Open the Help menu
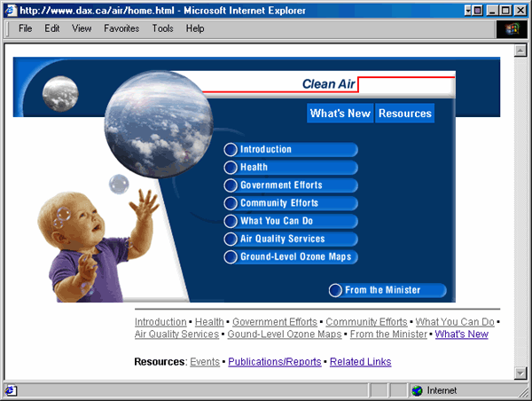 click(195, 28)
